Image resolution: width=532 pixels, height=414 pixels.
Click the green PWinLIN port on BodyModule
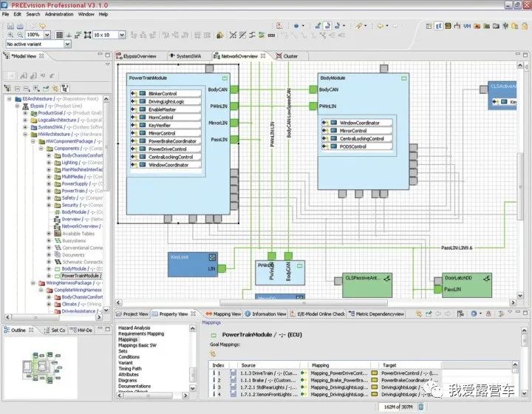(313, 106)
